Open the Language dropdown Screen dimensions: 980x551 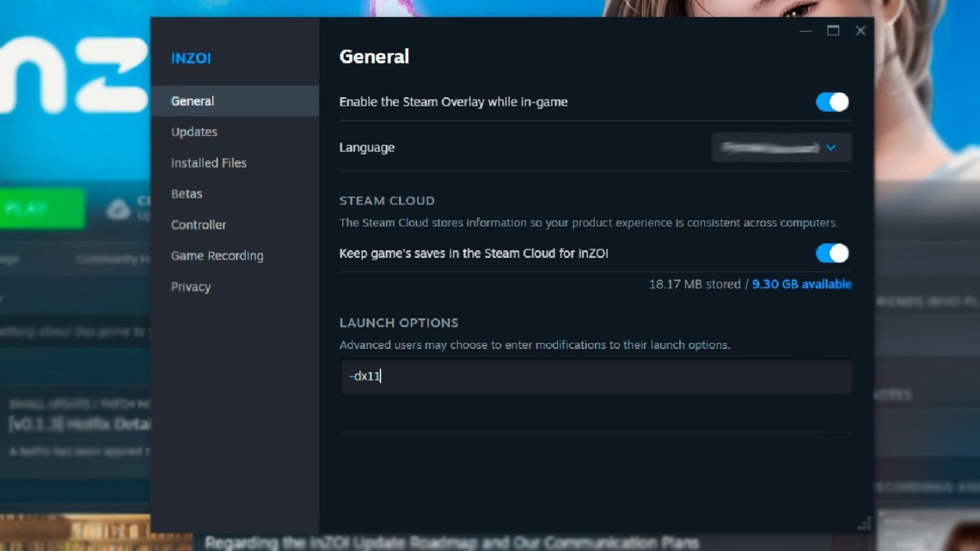tap(781, 147)
